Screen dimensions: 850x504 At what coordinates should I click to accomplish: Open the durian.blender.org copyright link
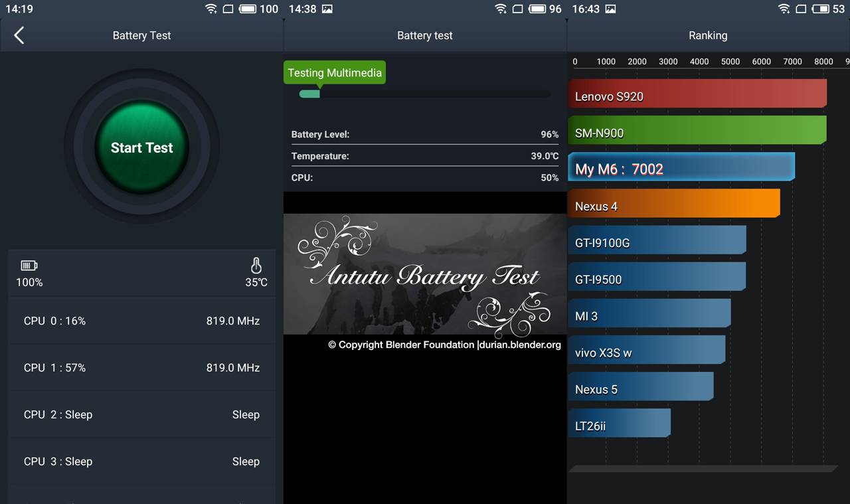pyautogui.click(x=519, y=345)
